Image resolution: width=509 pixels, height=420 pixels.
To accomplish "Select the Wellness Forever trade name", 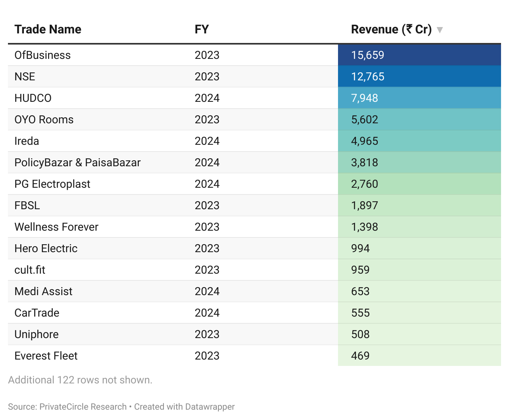I will pos(56,227).
